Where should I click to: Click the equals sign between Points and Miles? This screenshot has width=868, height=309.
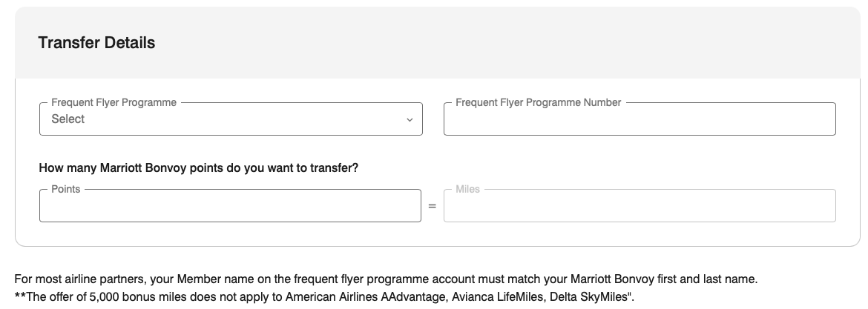(x=432, y=206)
